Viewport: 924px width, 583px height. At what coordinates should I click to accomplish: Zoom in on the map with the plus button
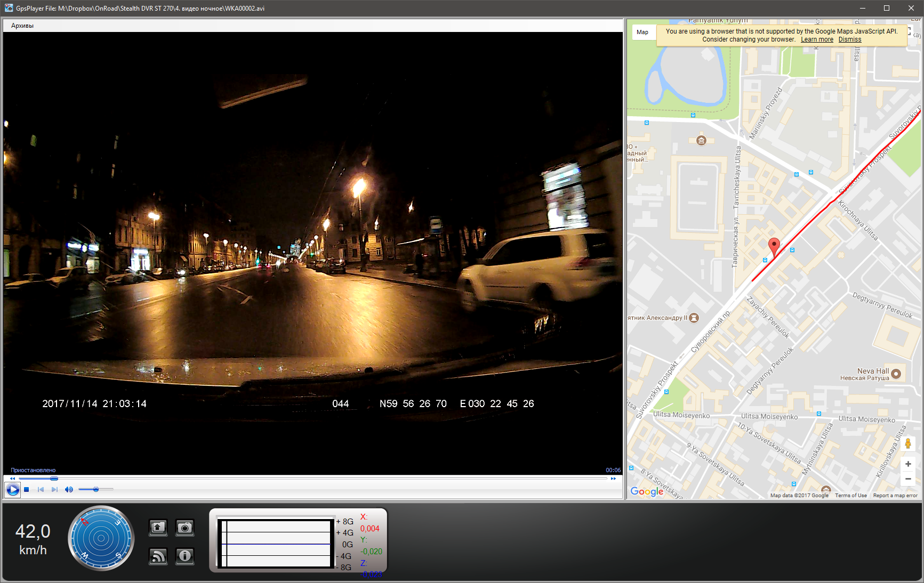tap(908, 464)
